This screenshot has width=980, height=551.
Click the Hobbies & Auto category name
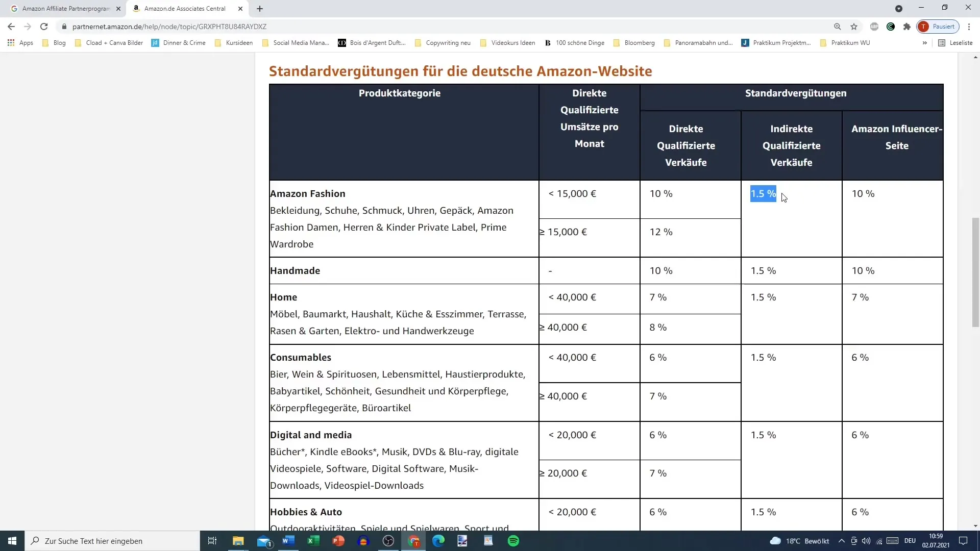pyautogui.click(x=306, y=512)
